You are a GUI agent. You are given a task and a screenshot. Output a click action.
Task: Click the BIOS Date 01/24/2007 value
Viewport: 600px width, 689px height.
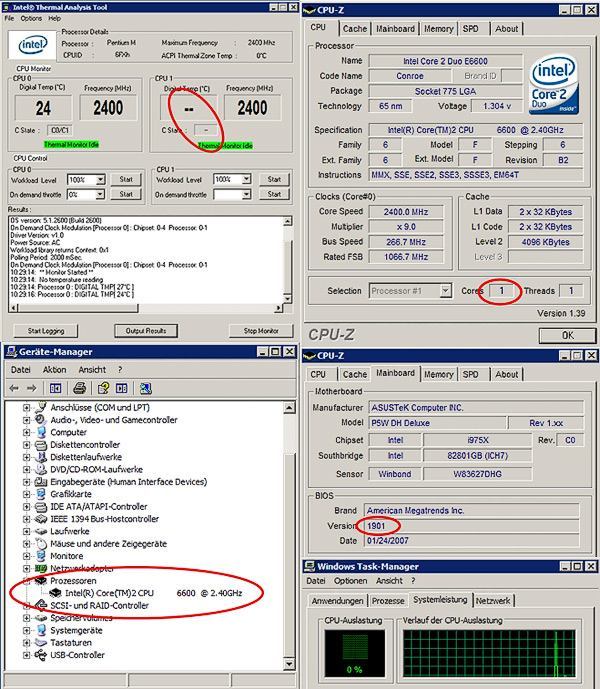472,540
